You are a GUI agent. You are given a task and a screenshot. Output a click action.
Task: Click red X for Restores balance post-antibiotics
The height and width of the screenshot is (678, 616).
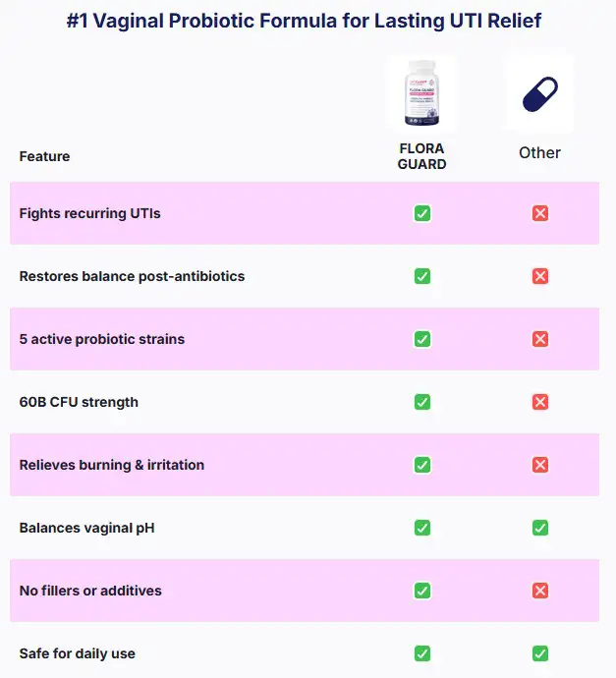point(539,276)
